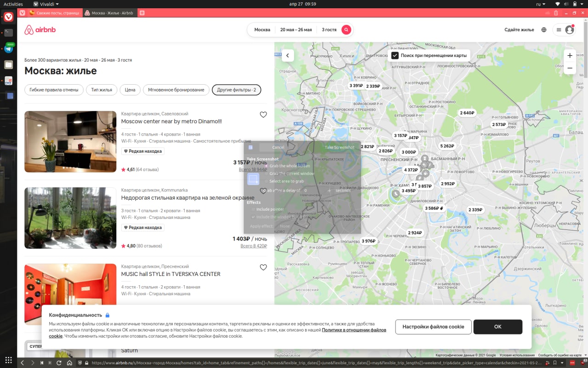
Task: Click the 'Сдайте жилье' link
Action: (x=519, y=30)
